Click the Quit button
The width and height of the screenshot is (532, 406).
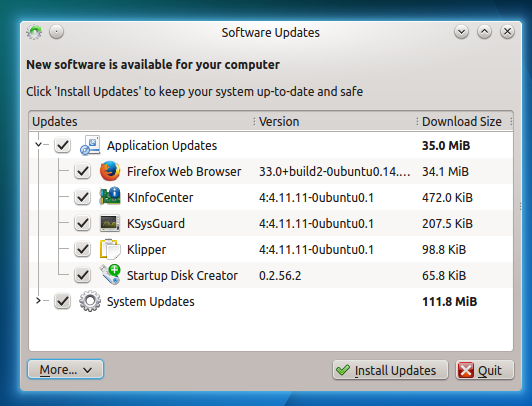pos(484,370)
